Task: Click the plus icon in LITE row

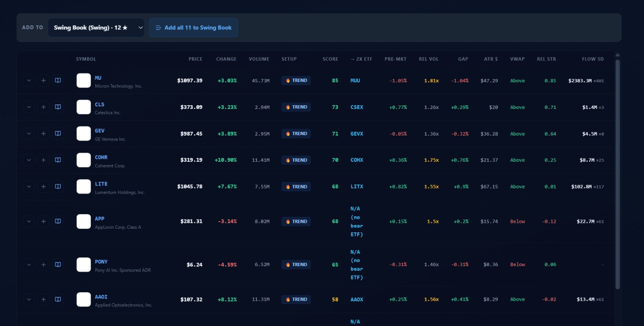Action: click(43, 187)
